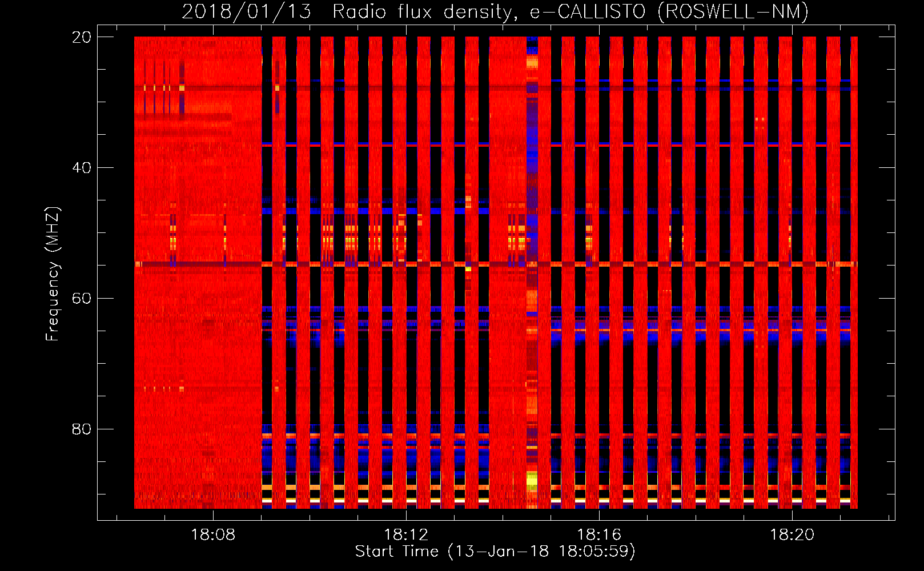The width and height of the screenshot is (924, 571).
Task: Click the "80" frequency tick label
Action: click(82, 429)
